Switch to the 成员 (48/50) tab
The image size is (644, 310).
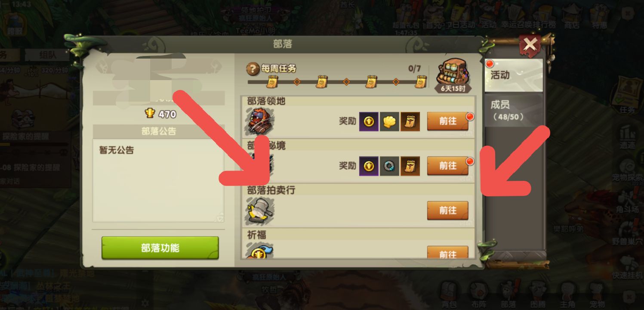point(514,111)
